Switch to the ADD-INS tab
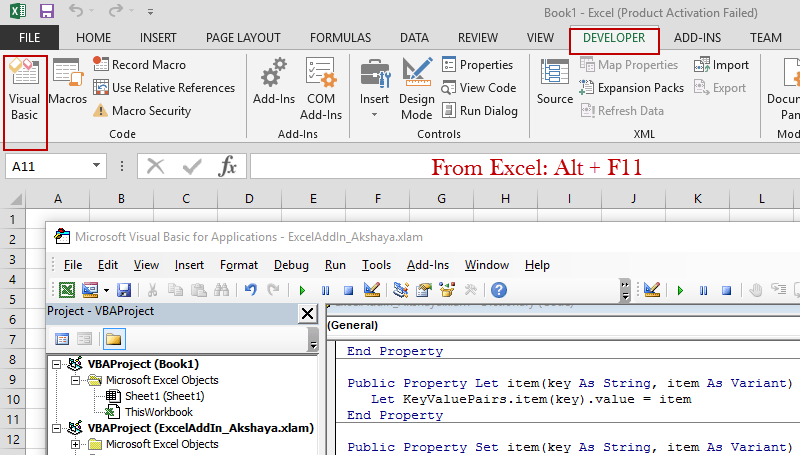This screenshot has width=800, height=455. click(697, 38)
